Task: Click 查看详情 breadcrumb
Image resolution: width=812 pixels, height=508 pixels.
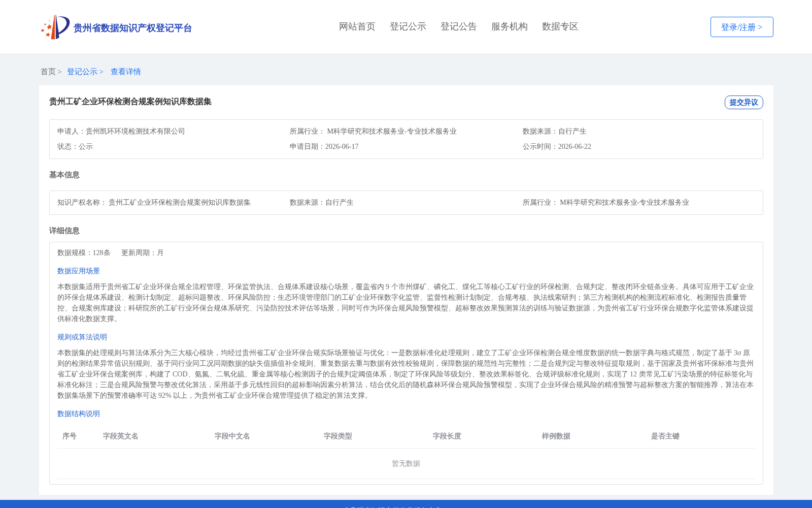Action: point(126,72)
